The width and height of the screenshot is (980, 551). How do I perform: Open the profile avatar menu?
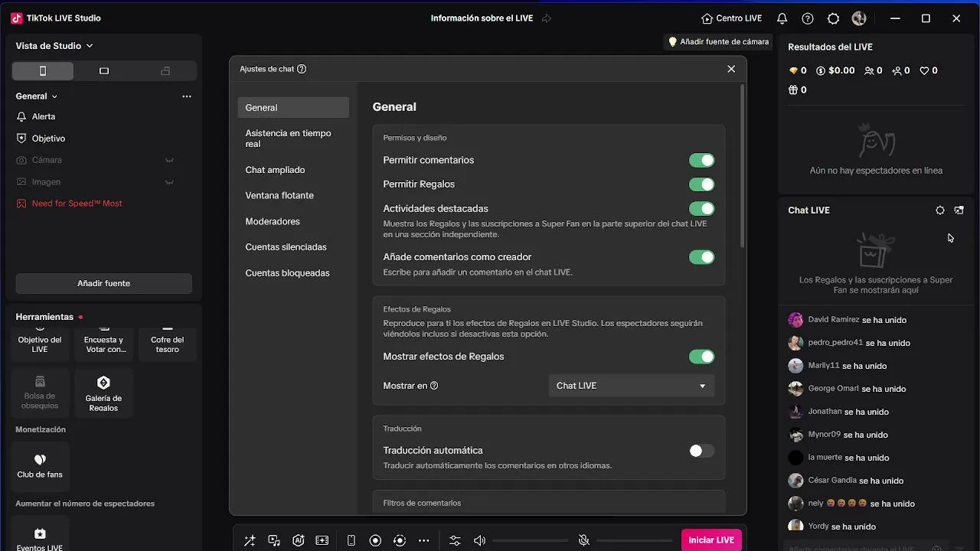[859, 18]
